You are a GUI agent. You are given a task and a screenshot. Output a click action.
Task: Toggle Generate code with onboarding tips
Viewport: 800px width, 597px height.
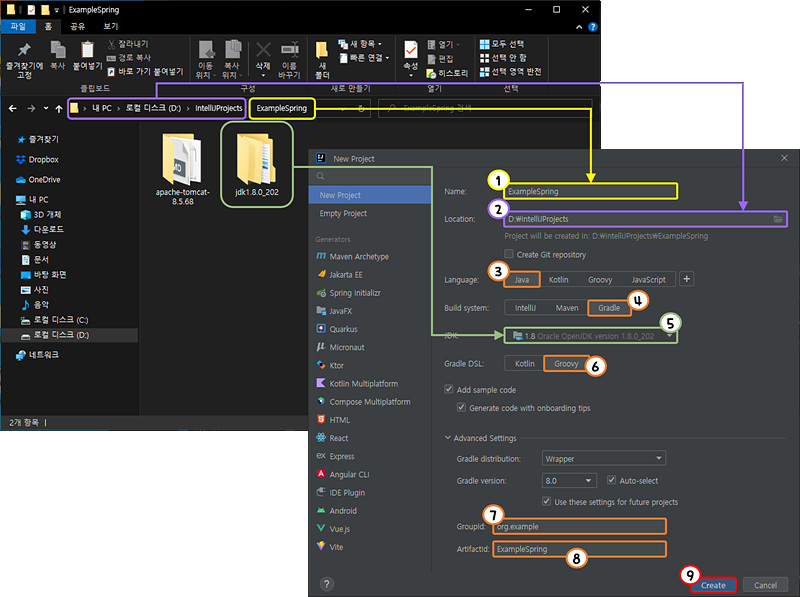click(461, 408)
